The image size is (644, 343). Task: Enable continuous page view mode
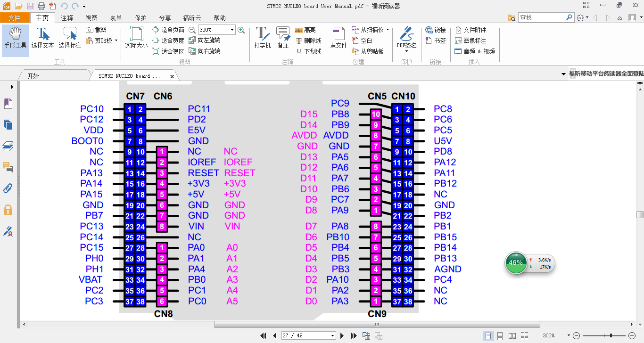pyautogui.click(x=500, y=335)
